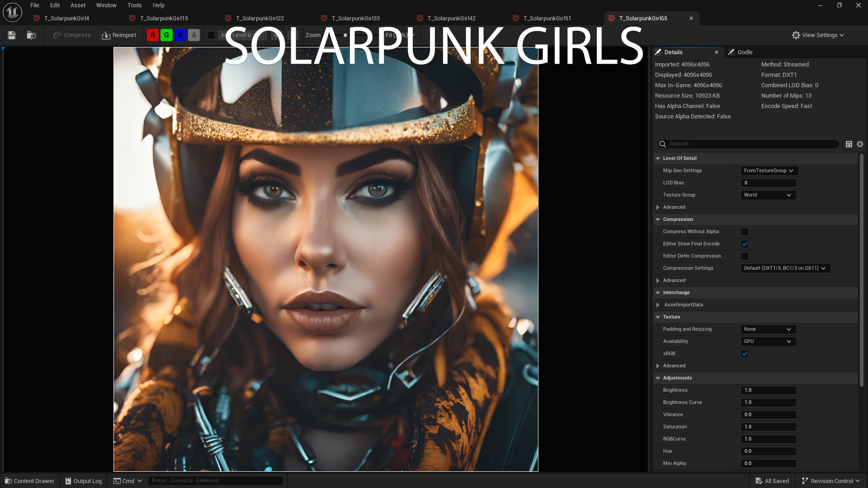Toggle the Alpha channel button
Image resolution: width=868 pixels, height=488 pixels.
point(194,35)
